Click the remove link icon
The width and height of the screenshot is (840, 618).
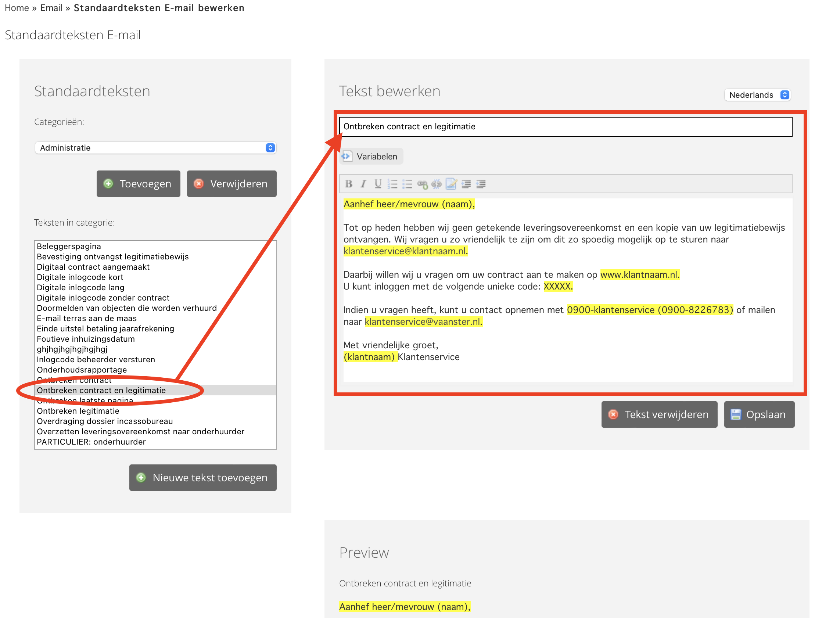436,184
